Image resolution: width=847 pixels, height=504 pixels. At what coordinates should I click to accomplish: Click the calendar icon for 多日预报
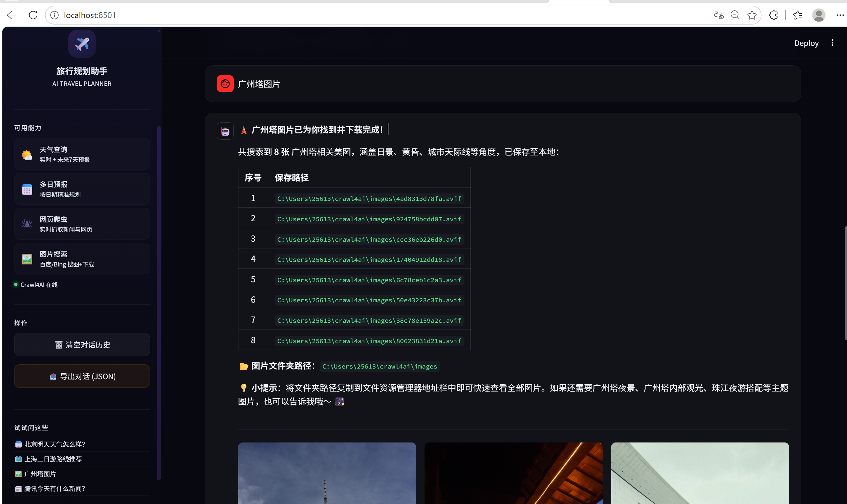[x=27, y=190]
